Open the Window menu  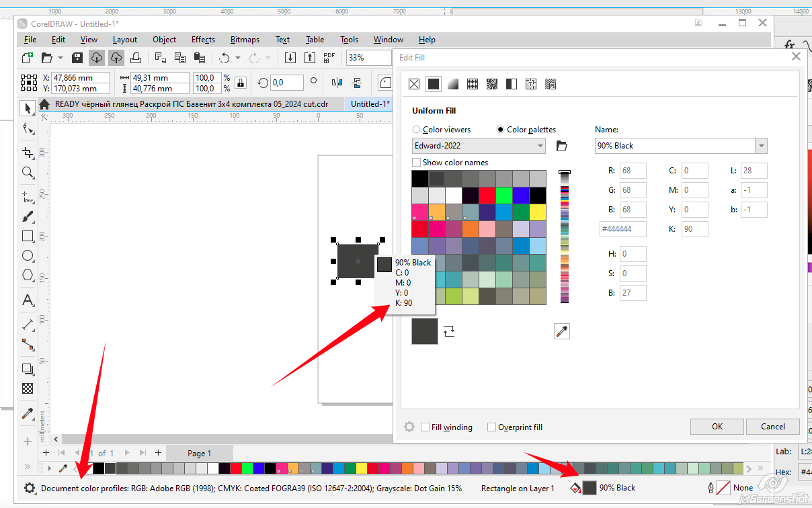[x=389, y=40]
